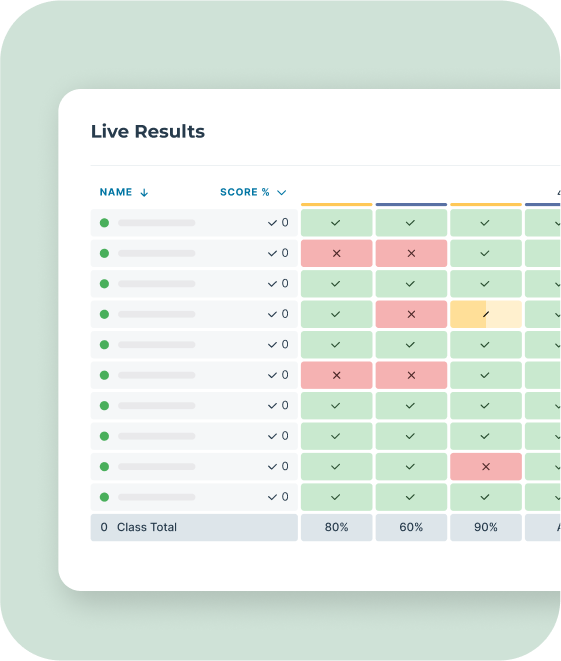Screen dimensions: 561x661
Task: Click the red X in second row, second question
Action: pyautogui.click(x=411, y=253)
